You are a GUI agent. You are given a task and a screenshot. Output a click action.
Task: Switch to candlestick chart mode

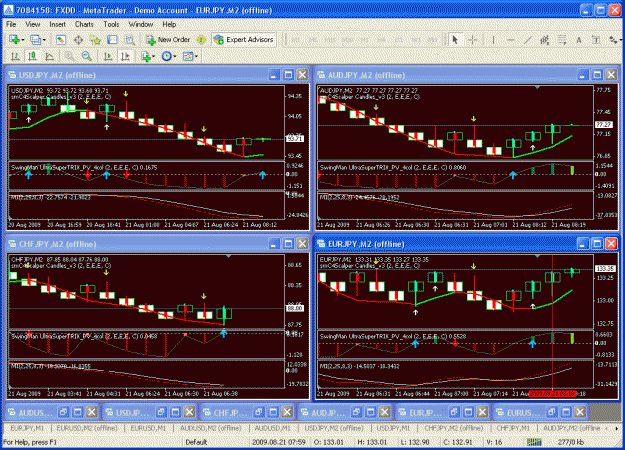pos(32,56)
